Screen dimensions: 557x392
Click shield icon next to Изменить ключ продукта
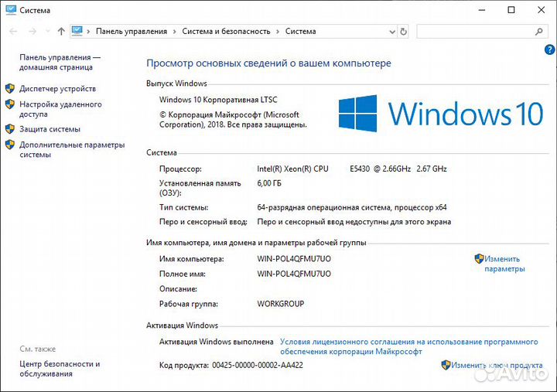pyautogui.click(x=446, y=365)
